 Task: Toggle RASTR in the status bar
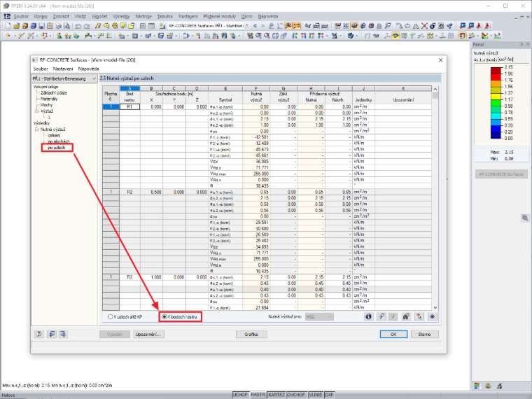coord(258,395)
